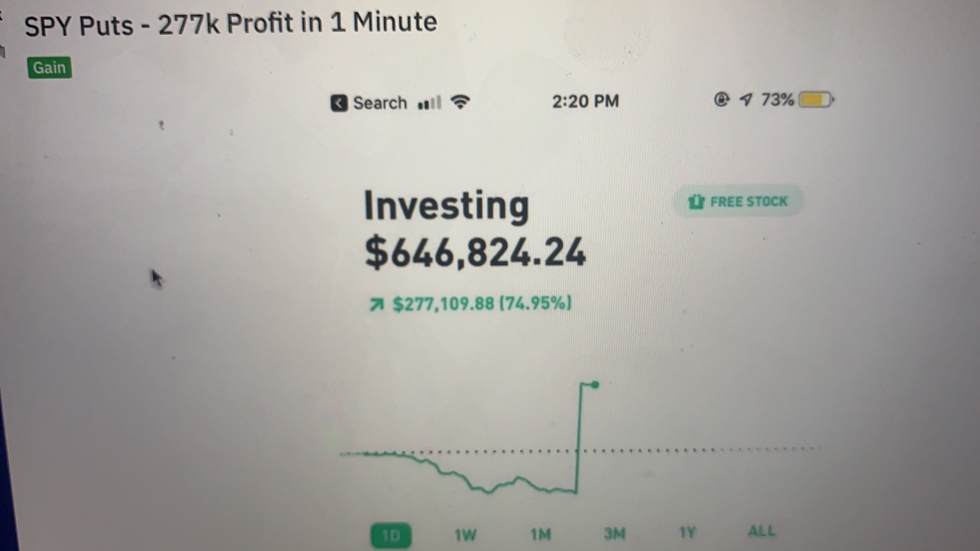Tap the $646,824.24 portfolio value

tap(475, 252)
